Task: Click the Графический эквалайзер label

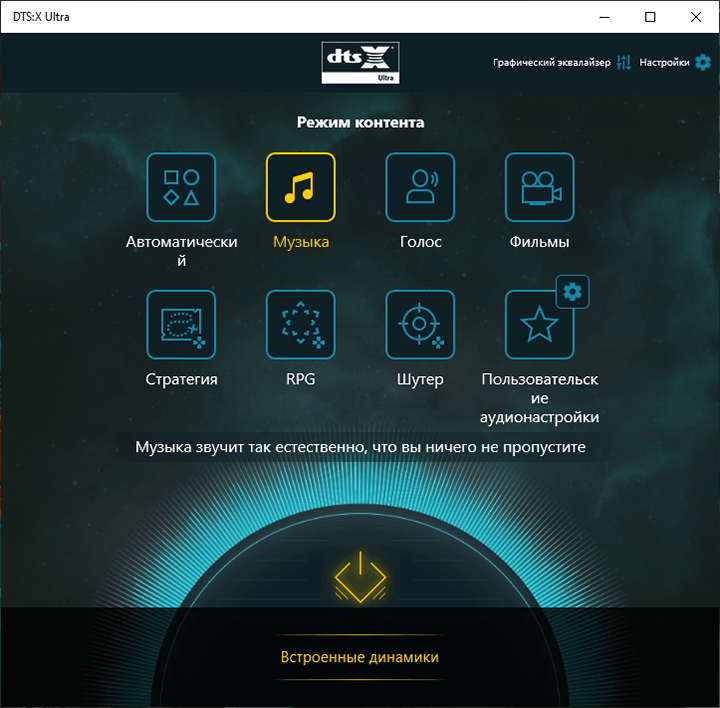Action: pos(551,62)
